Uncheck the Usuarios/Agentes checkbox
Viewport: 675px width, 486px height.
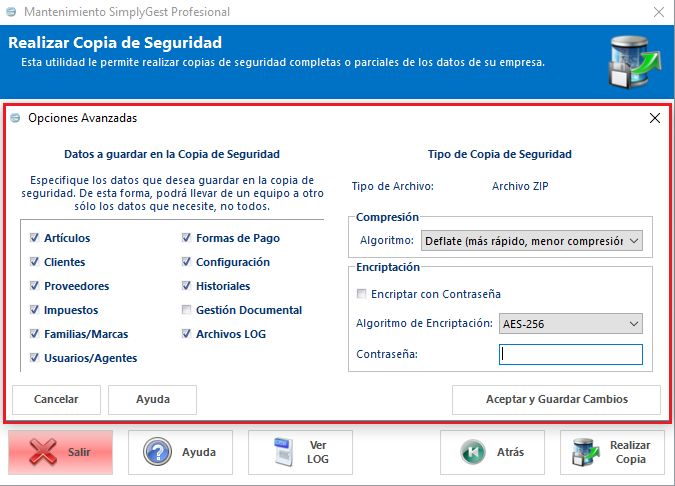tap(34, 358)
